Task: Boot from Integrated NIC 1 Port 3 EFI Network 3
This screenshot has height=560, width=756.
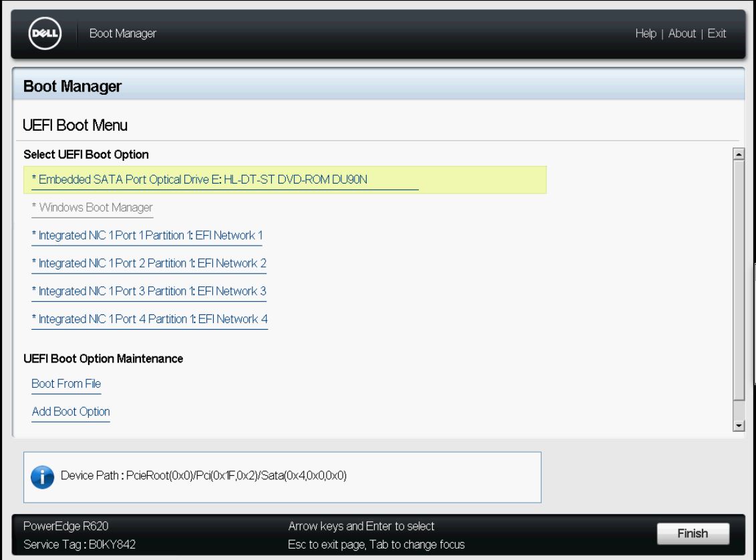Action: (149, 292)
